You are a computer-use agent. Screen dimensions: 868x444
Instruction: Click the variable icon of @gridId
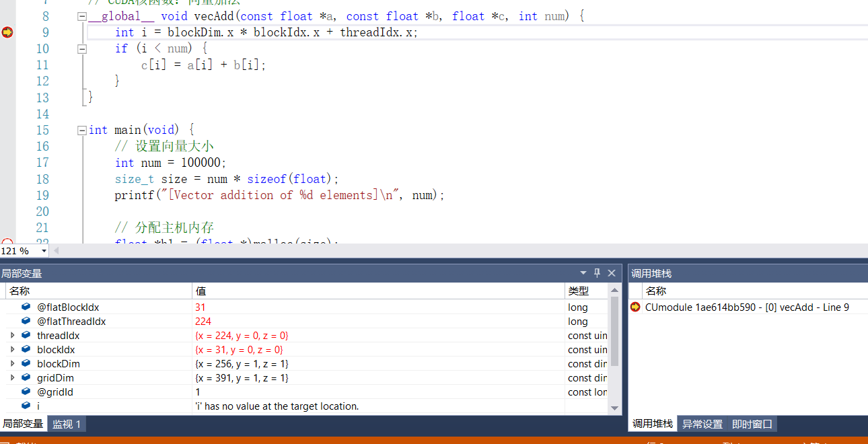tap(26, 392)
